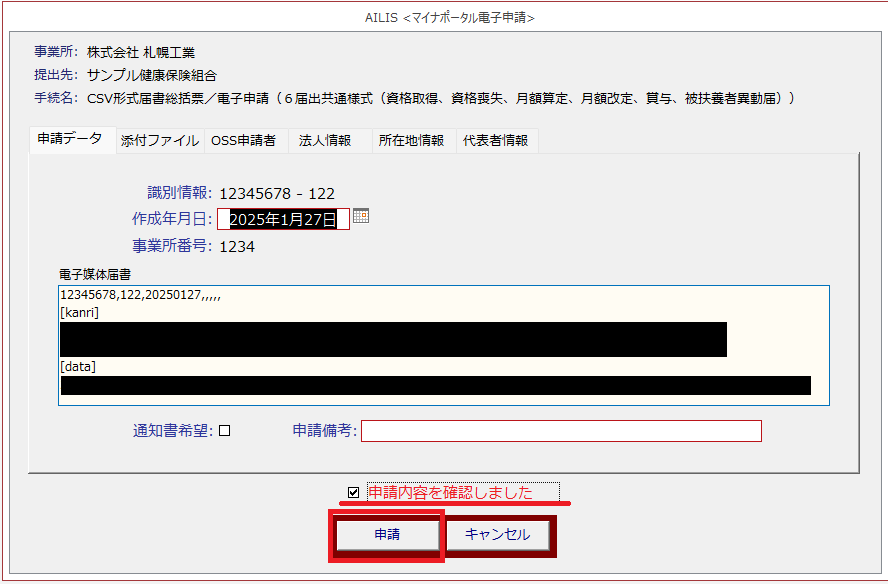Click into the 申請備考 text field

point(561,431)
